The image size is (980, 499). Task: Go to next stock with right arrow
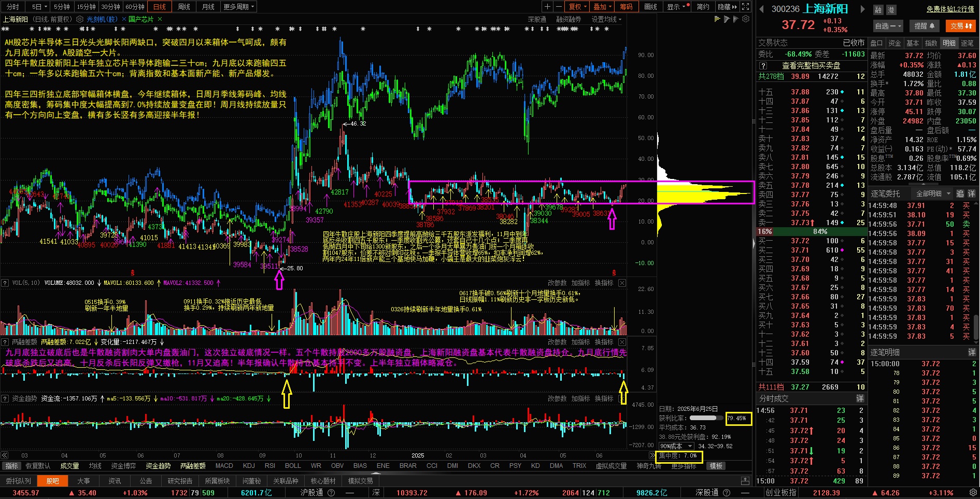pyautogui.click(x=863, y=9)
